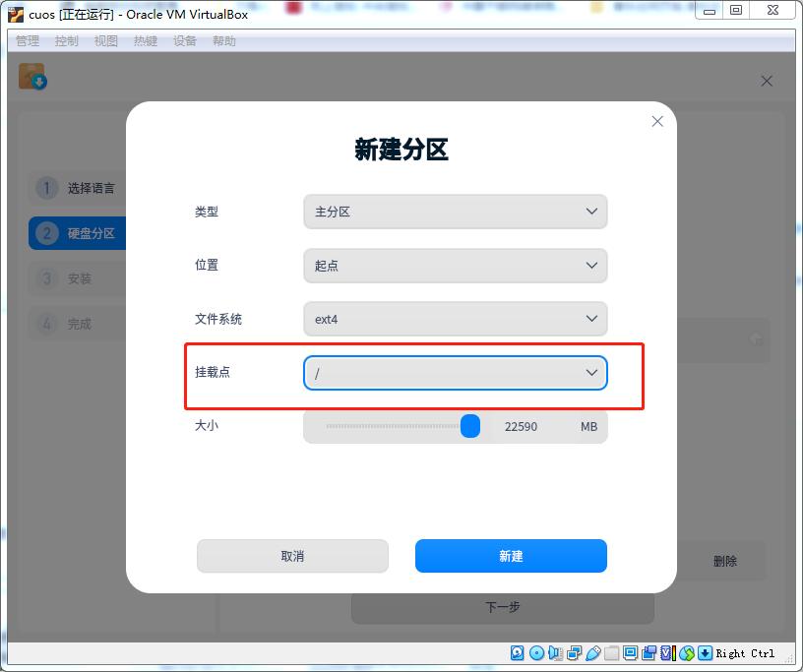Open the 控制 menu

tap(66, 40)
